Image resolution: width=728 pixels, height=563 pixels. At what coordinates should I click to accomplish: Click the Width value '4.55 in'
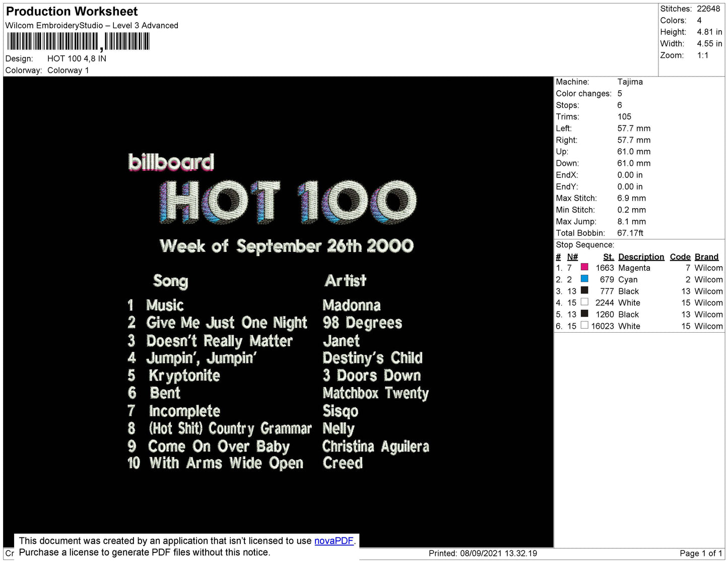[709, 44]
